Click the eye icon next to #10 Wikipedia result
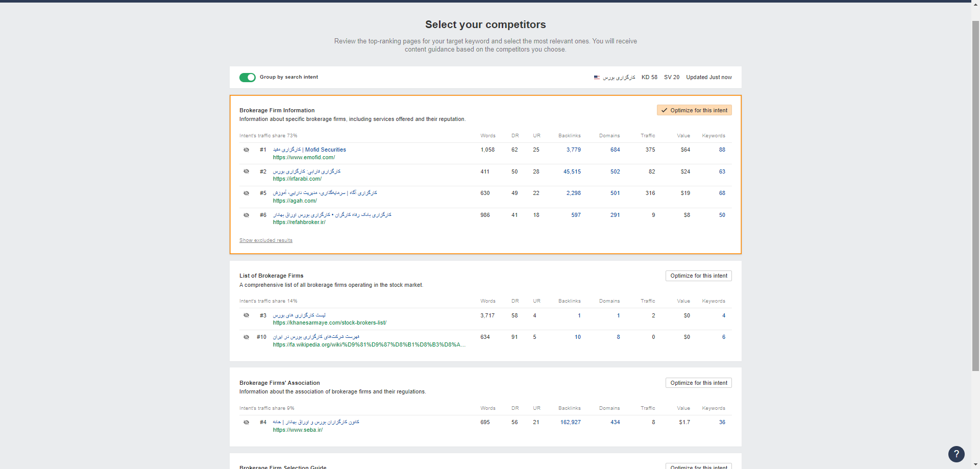Screen dimensions: 980x469 (247, 337)
